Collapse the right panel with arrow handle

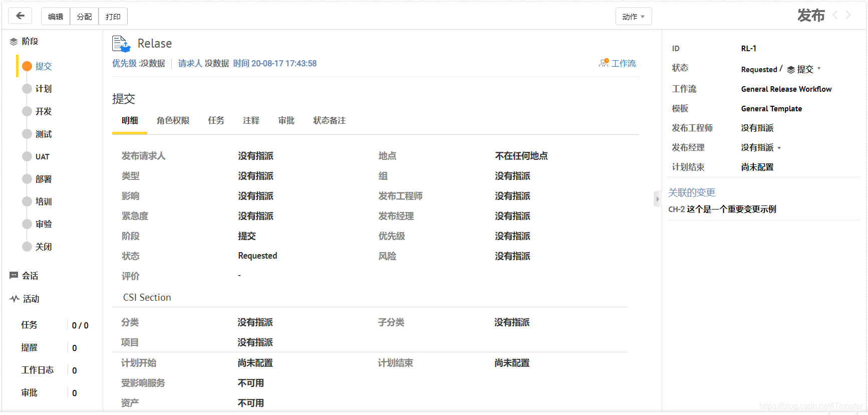pos(658,199)
